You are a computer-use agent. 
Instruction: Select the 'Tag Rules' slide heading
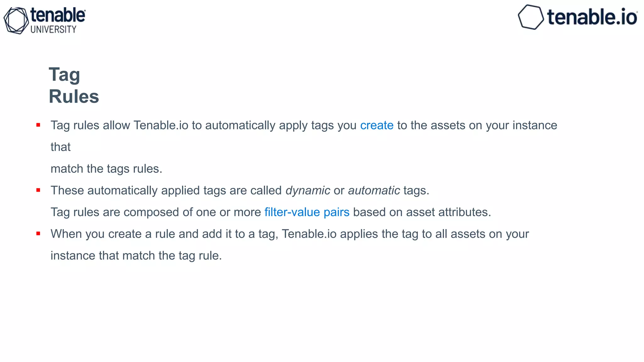[74, 85]
